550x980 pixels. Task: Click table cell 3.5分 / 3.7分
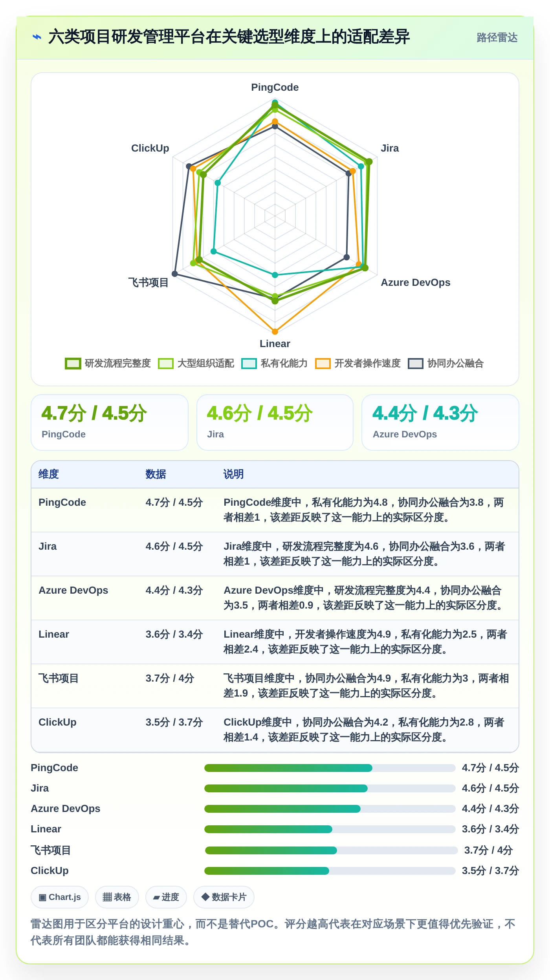[174, 722]
